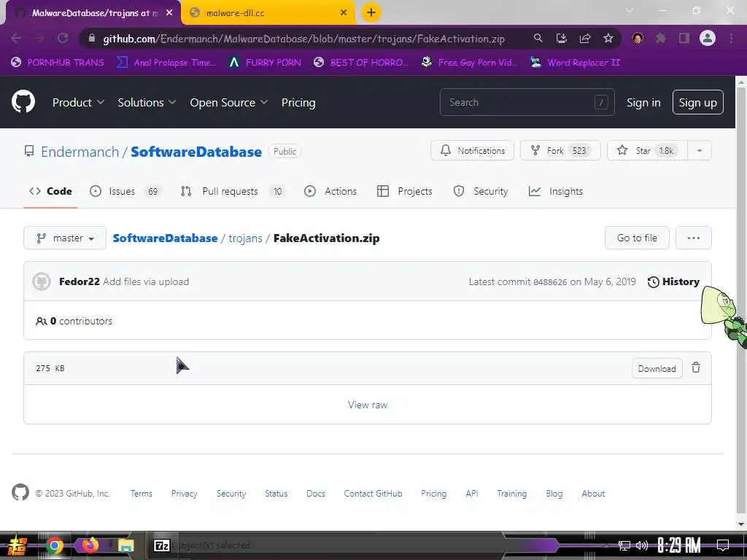Open the network tray icon

coord(624,545)
